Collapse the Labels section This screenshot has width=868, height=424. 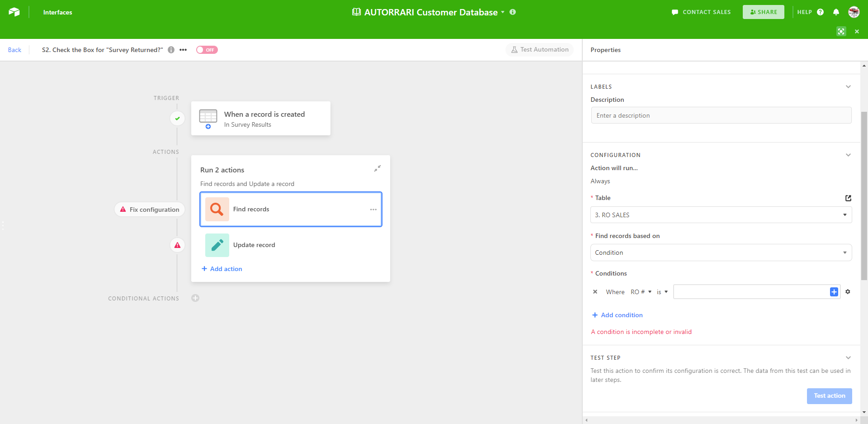click(x=848, y=86)
